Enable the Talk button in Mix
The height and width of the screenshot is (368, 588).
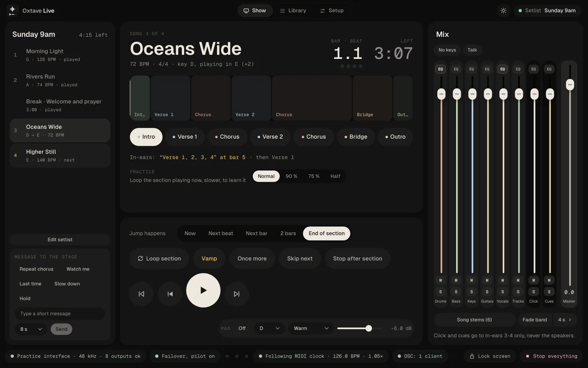(472, 50)
